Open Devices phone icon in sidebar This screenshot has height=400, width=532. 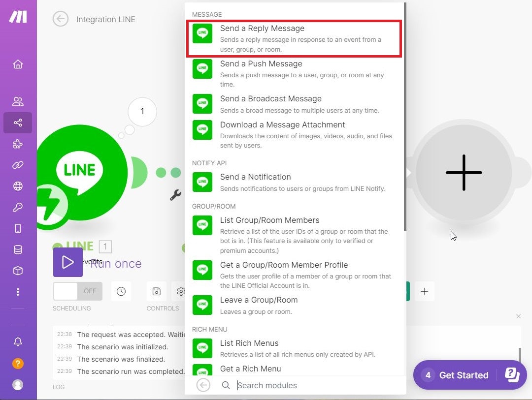[18, 228]
